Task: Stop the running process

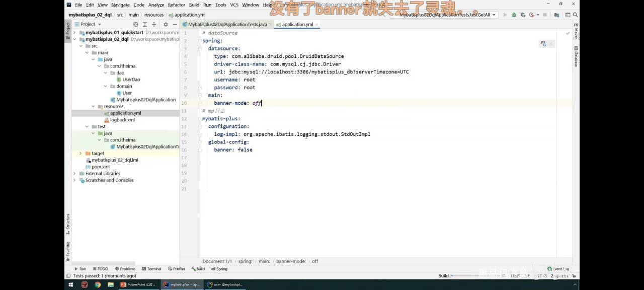Action: click(545, 15)
